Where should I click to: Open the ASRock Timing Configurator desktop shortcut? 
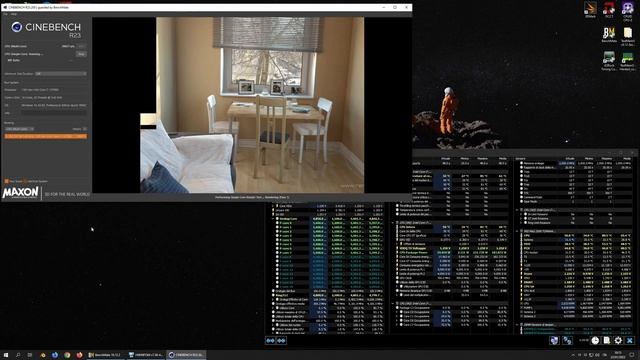point(609,61)
